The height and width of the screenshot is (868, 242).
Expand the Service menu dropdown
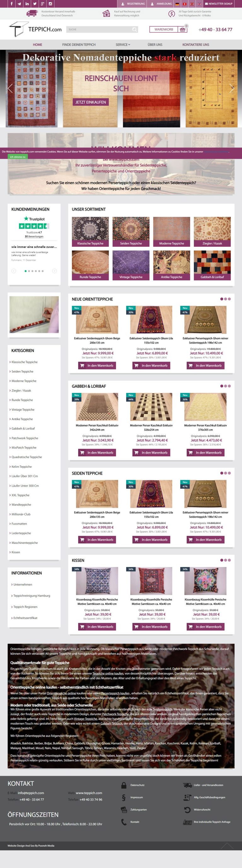pyautogui.click(x=123, y=44)
